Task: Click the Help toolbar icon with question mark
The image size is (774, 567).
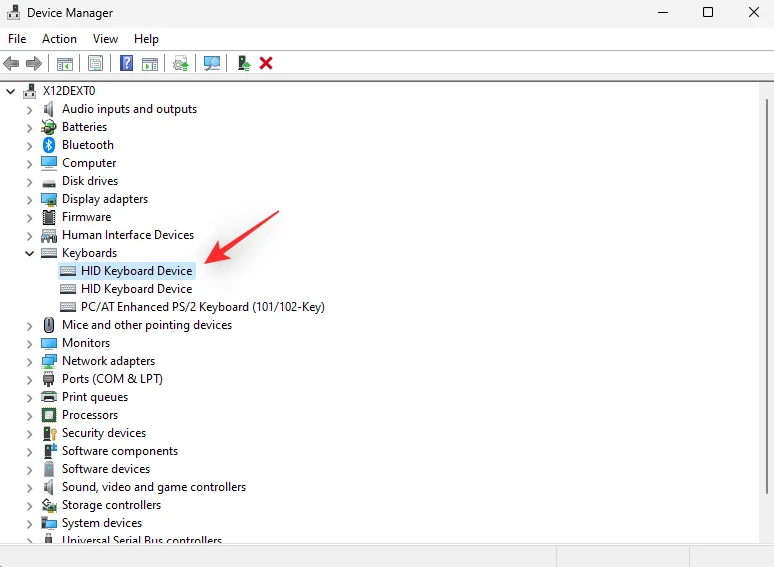Action: point(127,63)
